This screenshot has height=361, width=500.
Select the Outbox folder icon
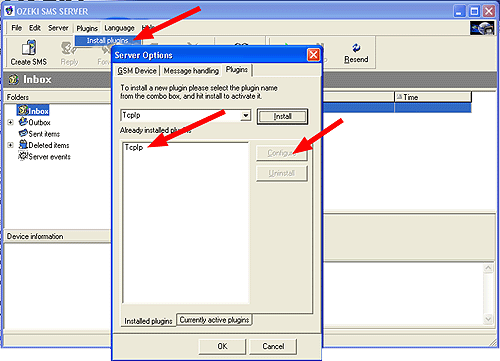tap(23, 122)
